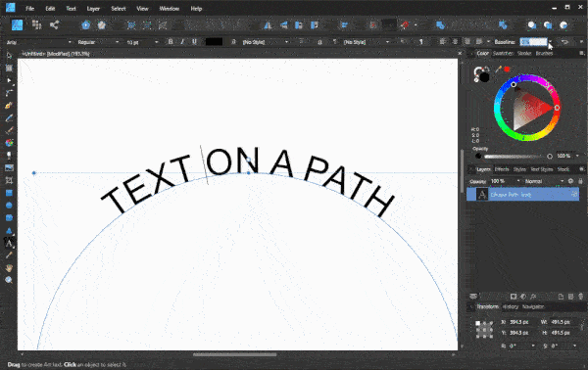This screenshot has height=370, width=588.
Task: Toggle italic text formatting
Action: click(182, 41)
